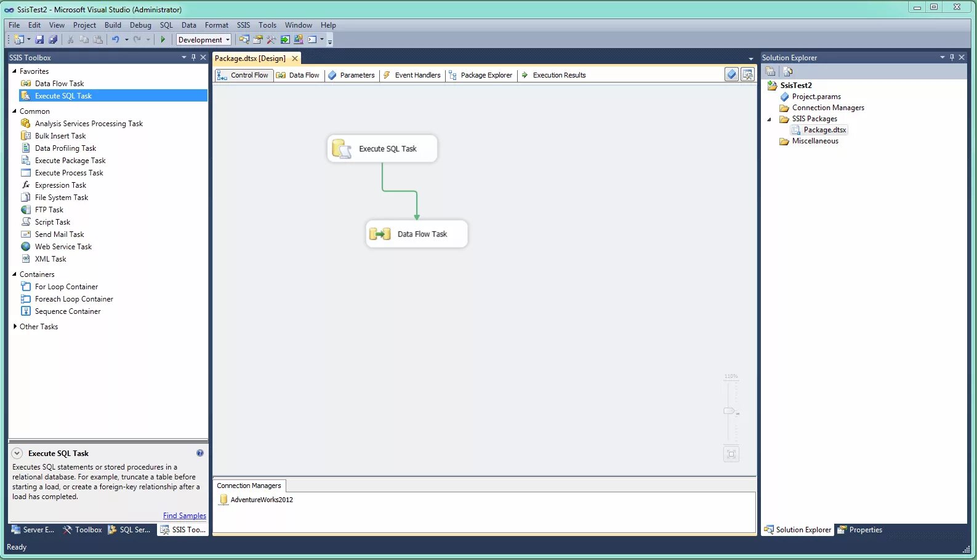Click the Undo toolbar icon

pos(115,39)
